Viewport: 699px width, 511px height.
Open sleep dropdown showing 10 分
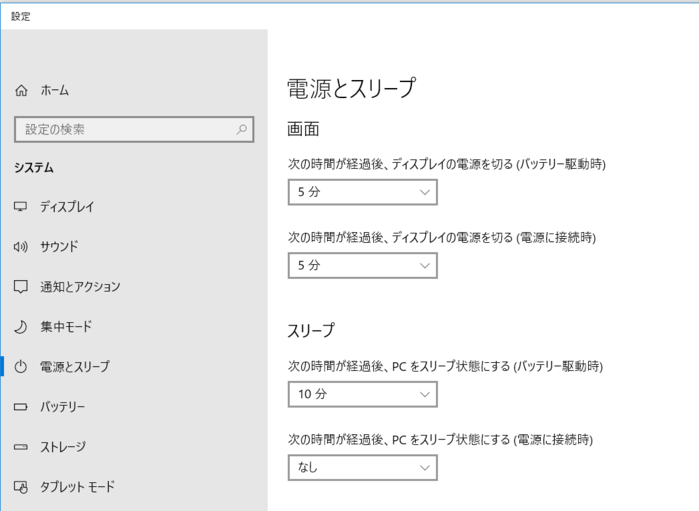pos(362,394)
